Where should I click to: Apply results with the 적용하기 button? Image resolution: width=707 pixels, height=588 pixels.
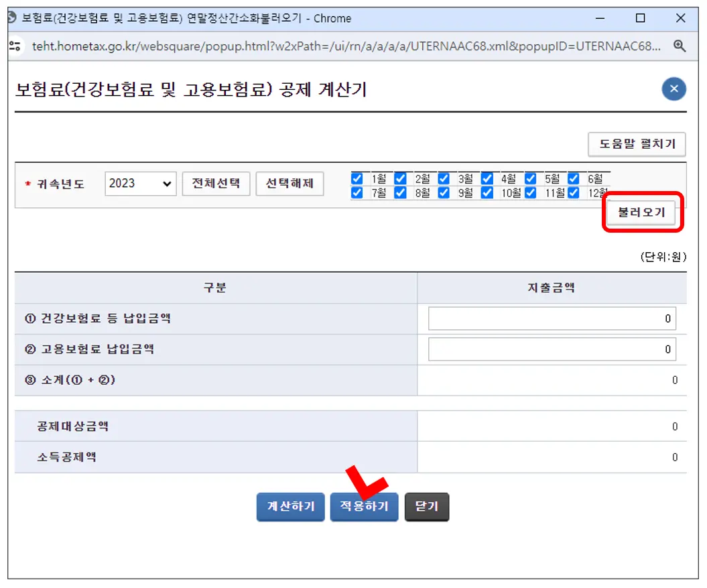[364, 507]
